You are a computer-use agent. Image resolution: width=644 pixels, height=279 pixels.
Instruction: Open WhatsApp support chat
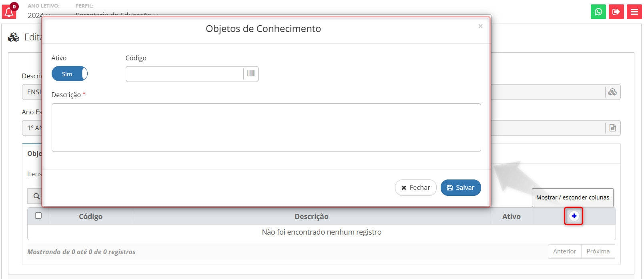(x=598, y=12)
